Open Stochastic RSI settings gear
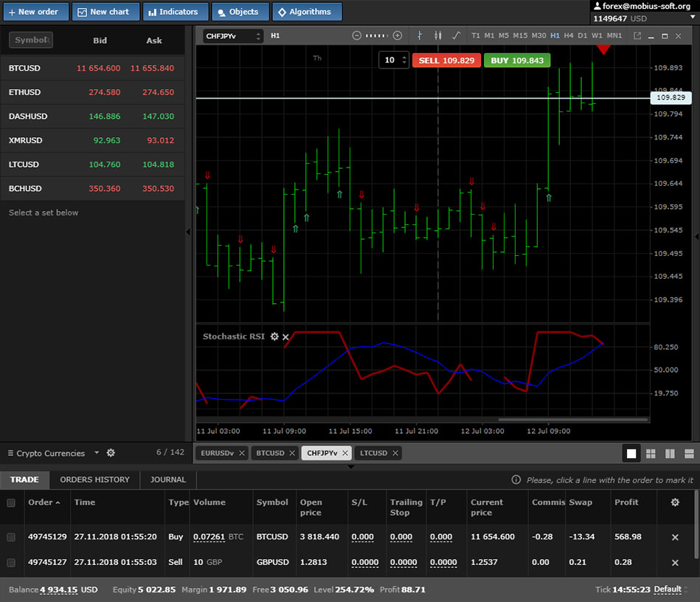 tap(274, 336)
